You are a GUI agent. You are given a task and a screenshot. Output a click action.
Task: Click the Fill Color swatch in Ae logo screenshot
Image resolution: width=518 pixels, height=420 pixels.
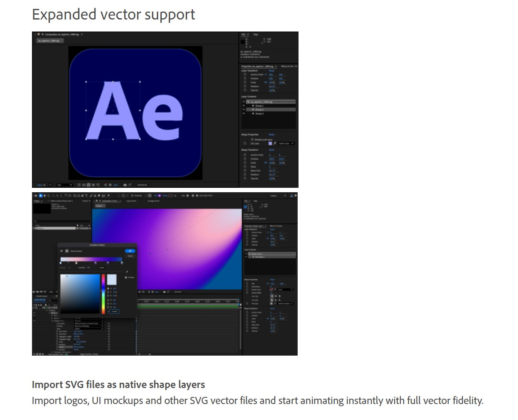270,143
